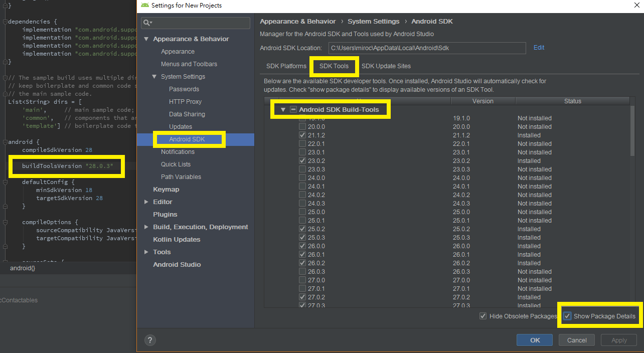Collapse the Android SDK Build-Tools tree
Image resolution: width=644 pixels, height=353 pixels.
click(282, 108)
